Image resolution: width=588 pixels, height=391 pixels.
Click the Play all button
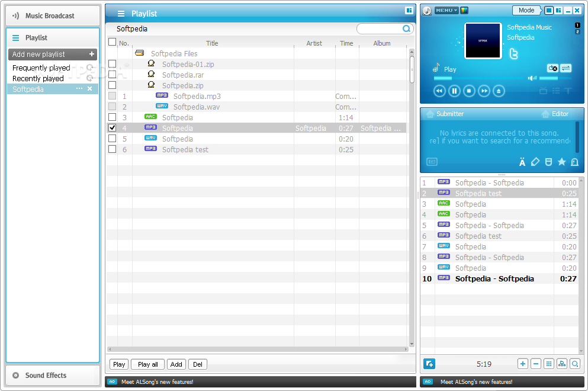pos(148,364)
